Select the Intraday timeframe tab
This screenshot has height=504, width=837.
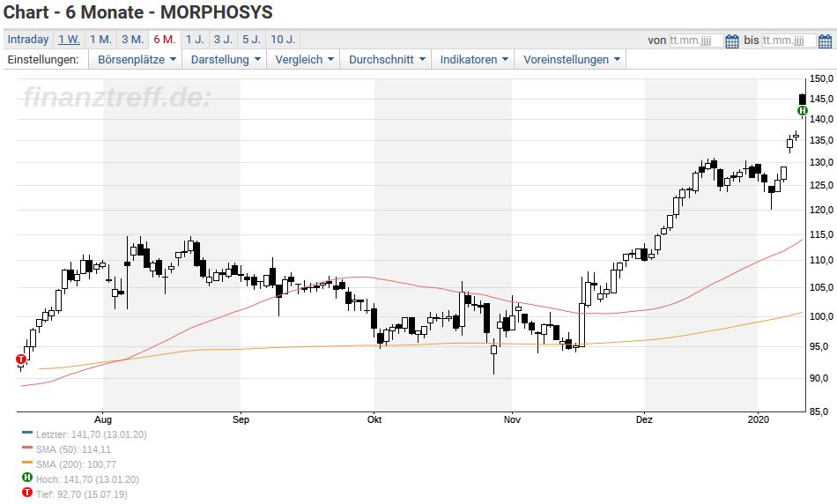point(28,40)
